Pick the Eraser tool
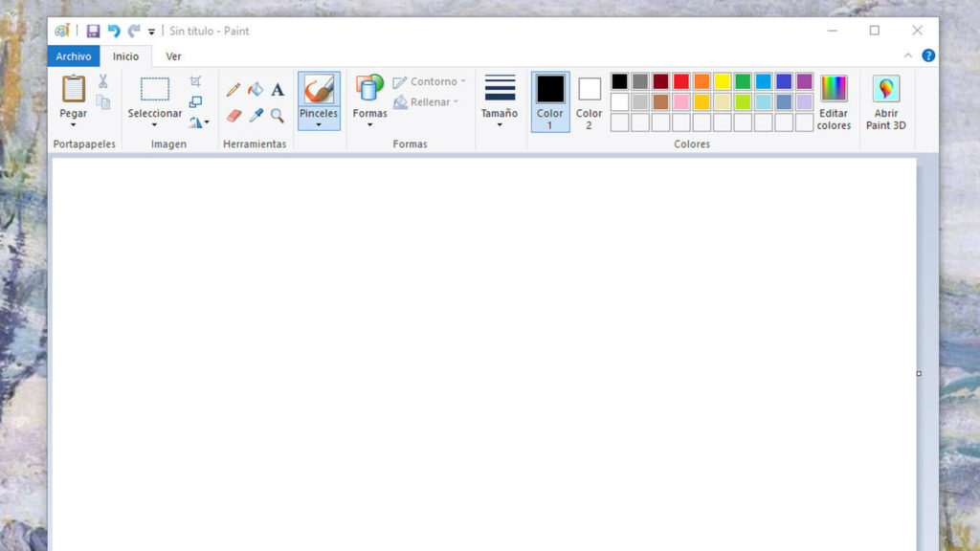980x551 pixels. point(234,113)
